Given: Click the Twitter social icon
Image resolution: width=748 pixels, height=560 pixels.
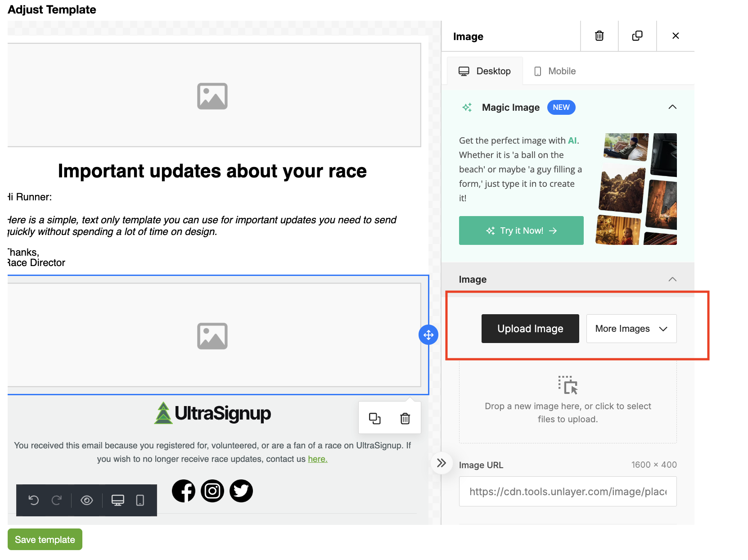Looking at the screenshot, I should point(241,491).
